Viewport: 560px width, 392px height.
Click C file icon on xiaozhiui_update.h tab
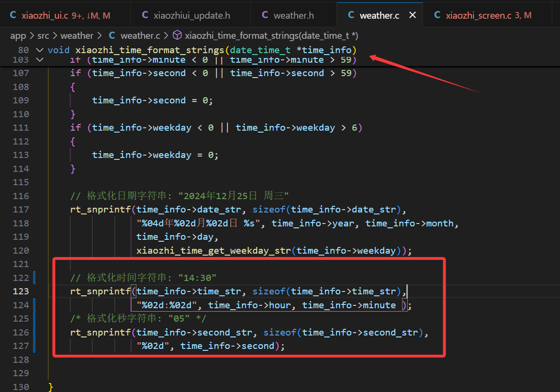pos(145,15)
